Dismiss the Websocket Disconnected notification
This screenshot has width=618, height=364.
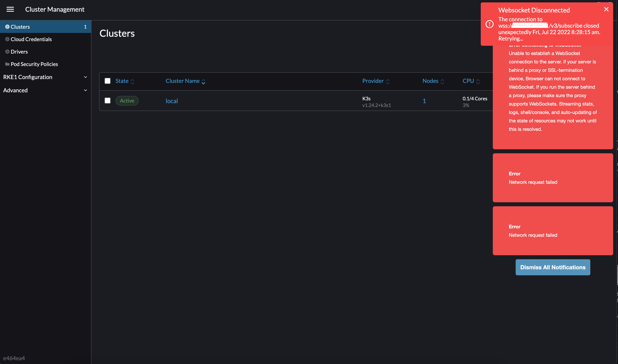pos(606,9)
